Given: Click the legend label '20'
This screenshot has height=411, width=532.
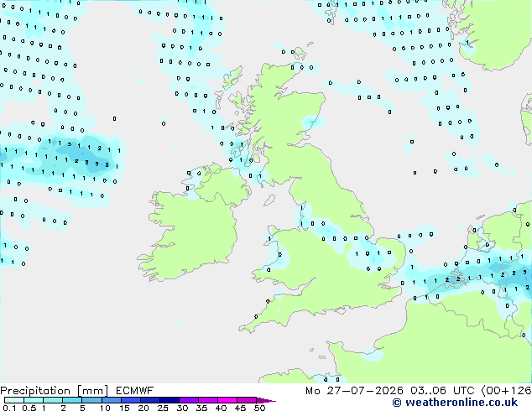Looking at the screenshot, I should pos(143,408).
